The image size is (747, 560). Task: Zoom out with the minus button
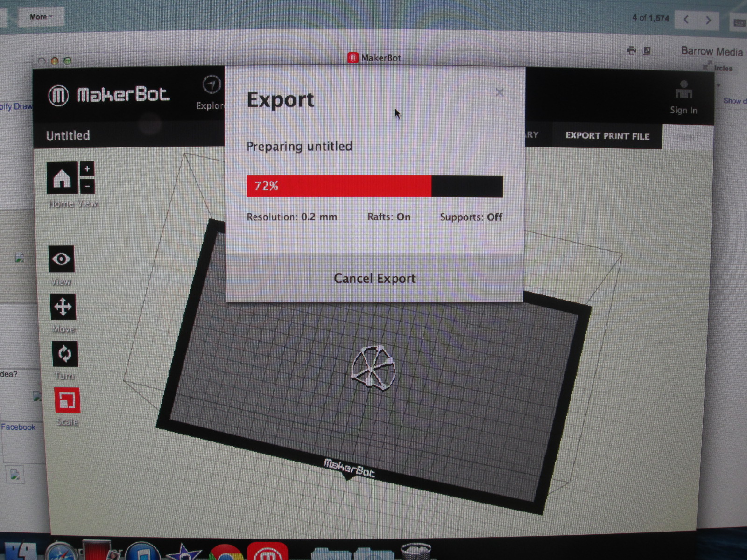87,187
